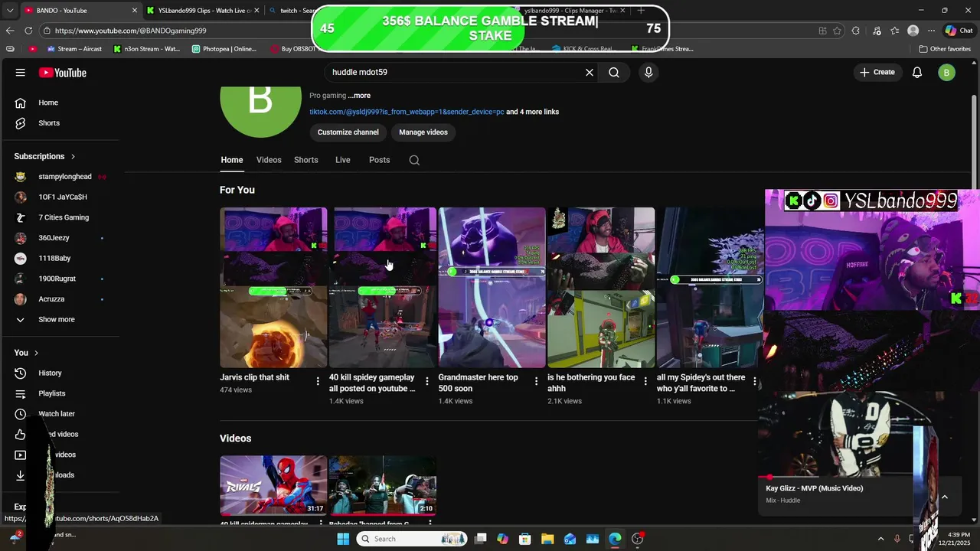Image resolution: width=980 pixels, height=551 pixels.
Task: Switch to the Live channel tab
Action: [x=342, y=160]
